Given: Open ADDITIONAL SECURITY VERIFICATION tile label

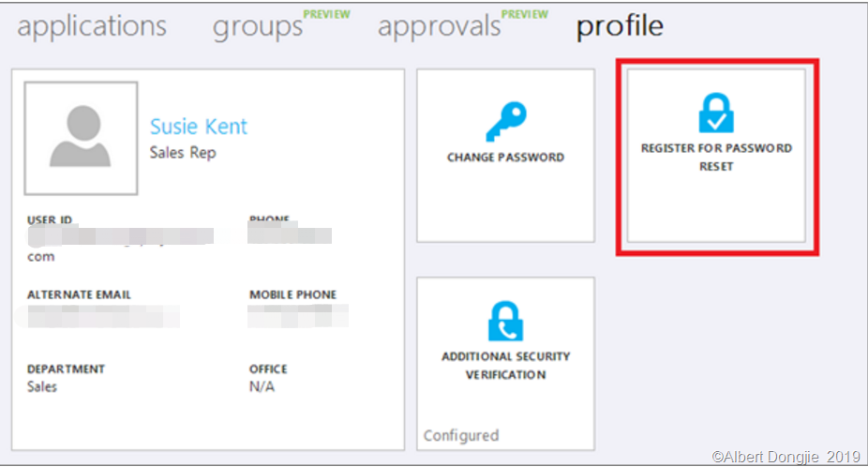Looking at the screenshot, I should tap(505, 366).
